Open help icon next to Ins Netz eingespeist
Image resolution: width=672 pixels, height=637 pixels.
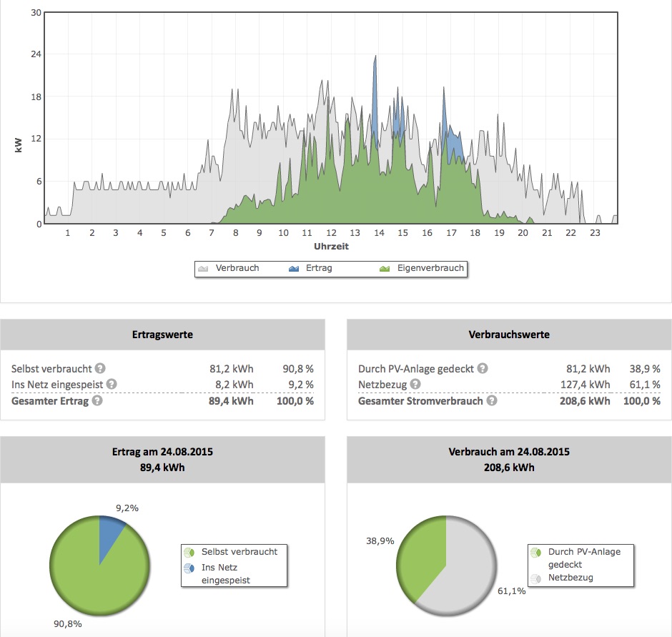tap(111, 385)
